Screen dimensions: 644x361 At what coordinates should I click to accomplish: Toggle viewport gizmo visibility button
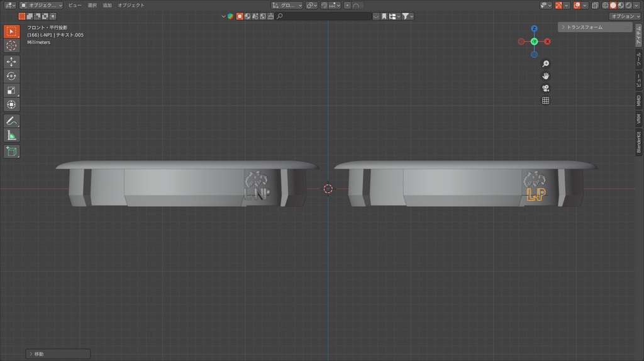pyautogui.click(x=558, y=5)
